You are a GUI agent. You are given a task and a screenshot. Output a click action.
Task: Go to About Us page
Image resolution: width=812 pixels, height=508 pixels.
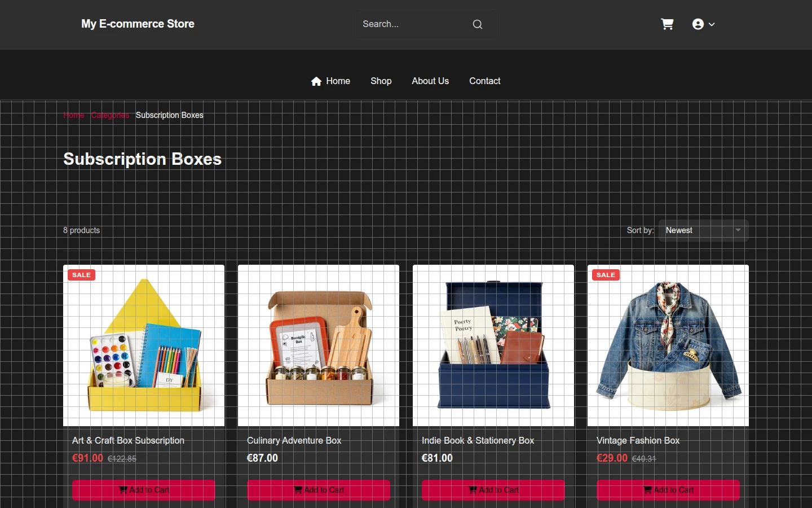(x=430, y=81)
